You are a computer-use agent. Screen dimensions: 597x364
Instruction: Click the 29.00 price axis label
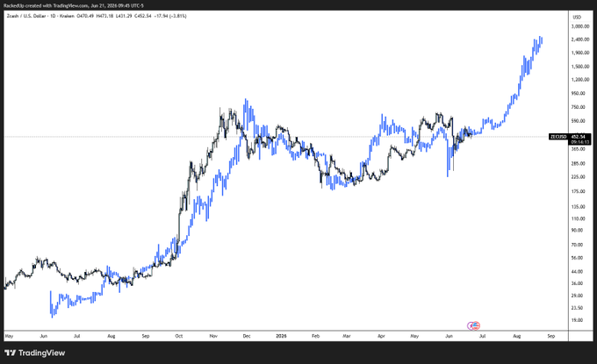pyautogui.click(x=577, y=296)
